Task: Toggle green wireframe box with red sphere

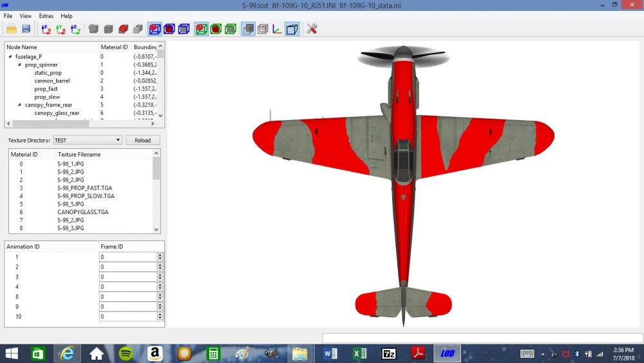Action: (201, 29)
